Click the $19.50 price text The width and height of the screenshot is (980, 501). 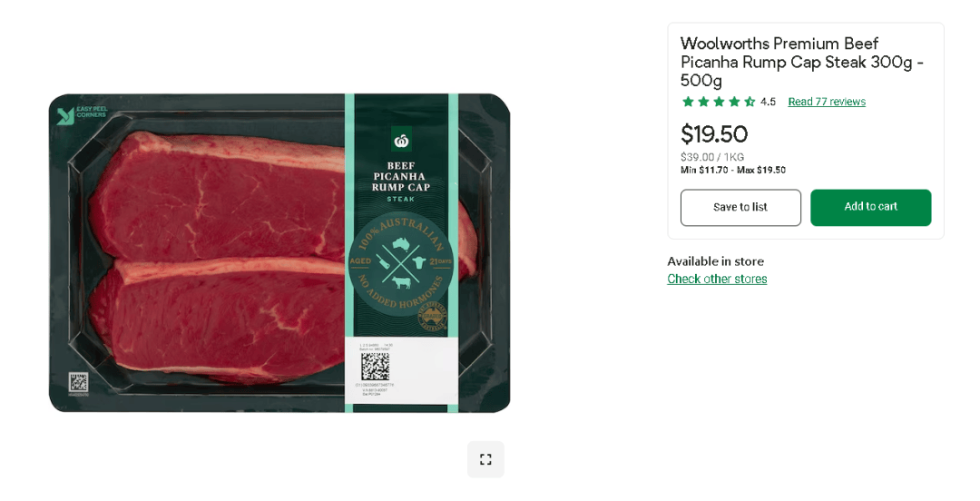tap(714, 133)
